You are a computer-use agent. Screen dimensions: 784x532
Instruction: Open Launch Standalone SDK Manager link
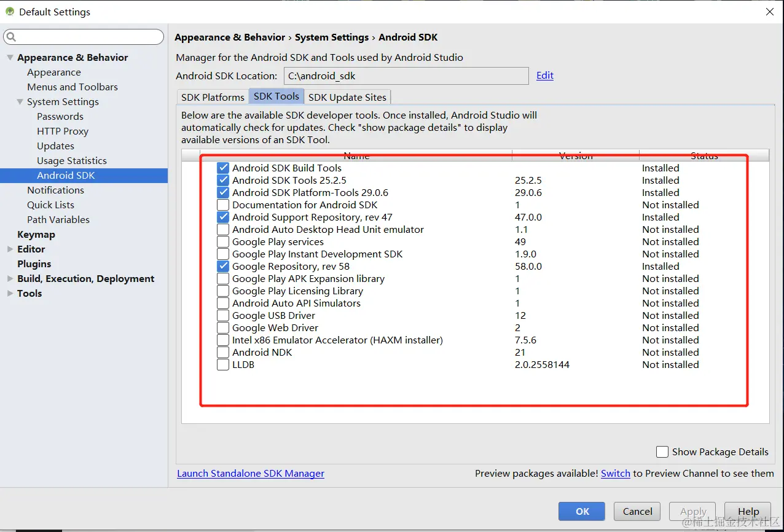[251, 474]
